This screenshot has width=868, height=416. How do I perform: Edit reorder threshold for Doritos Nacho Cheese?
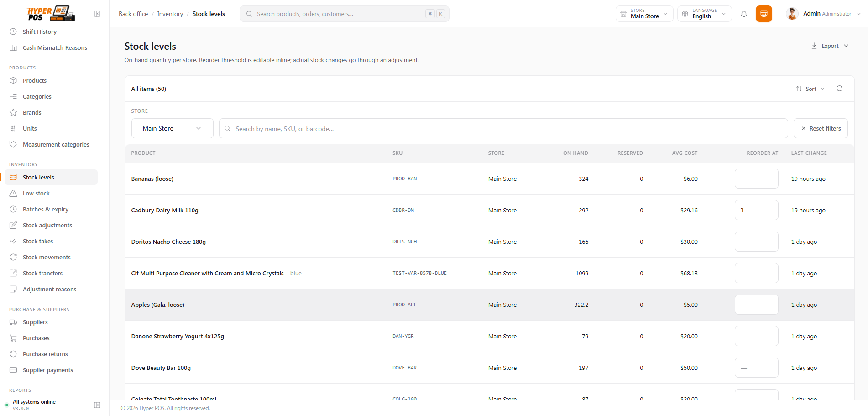[x=756, y=242]
